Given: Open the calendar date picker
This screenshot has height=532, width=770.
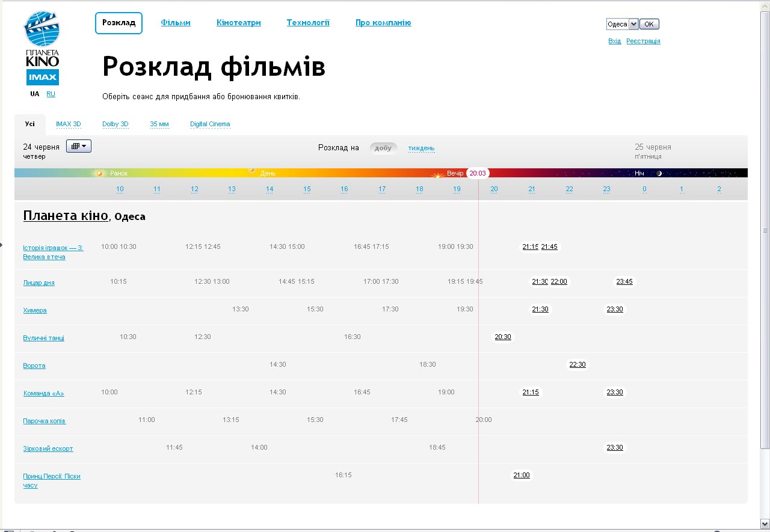Looking at the screenshot, I should tap(79, 146).
